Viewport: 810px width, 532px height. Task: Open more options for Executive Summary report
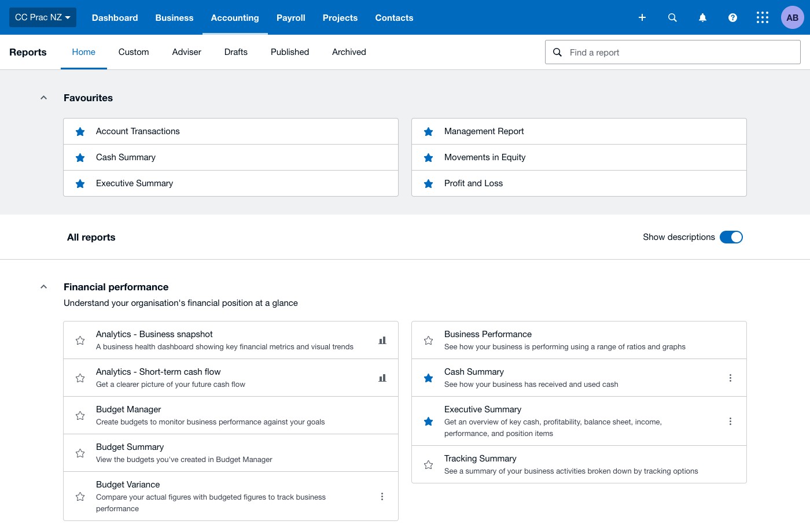730,422
